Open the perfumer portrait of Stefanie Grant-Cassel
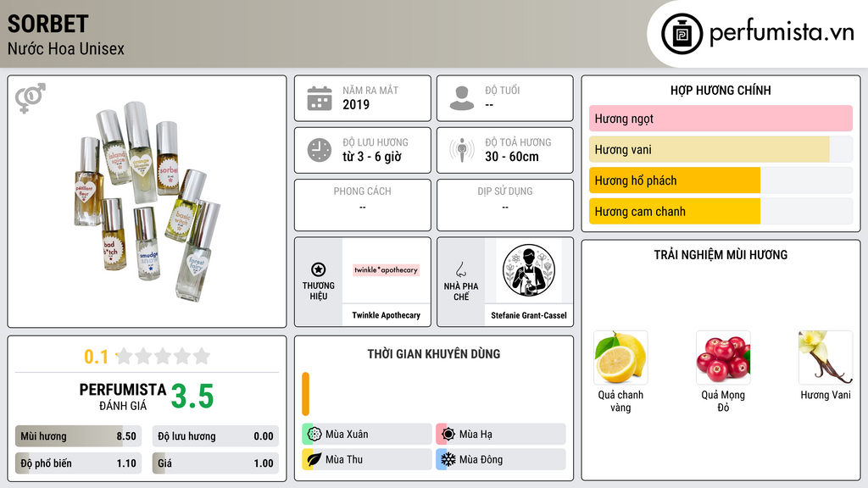 [529, 270]
